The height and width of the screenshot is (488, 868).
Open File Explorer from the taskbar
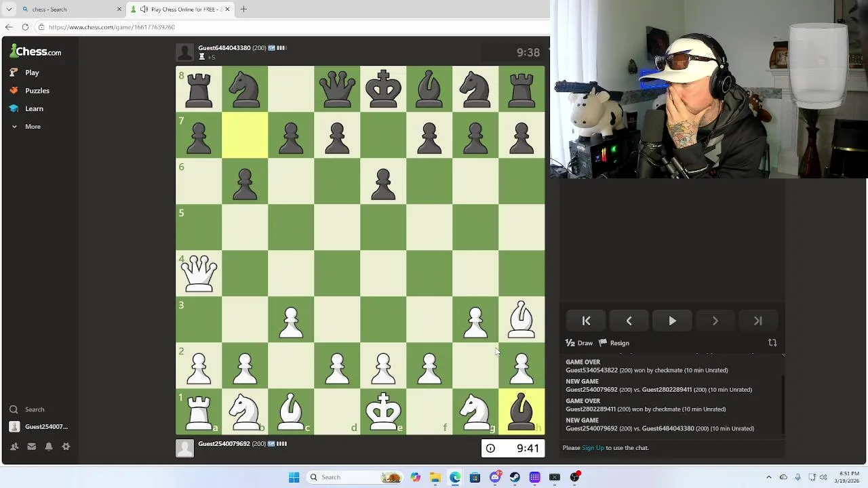pyautogui.click(x=435, y=477)
